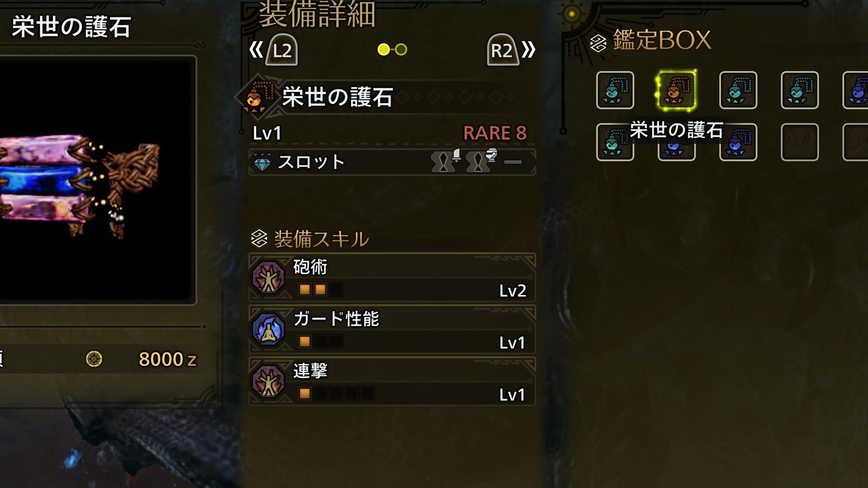The image size is (868, 488).
Task: Click the 砲術 skill icon
Action: click(x=268, y=277)
